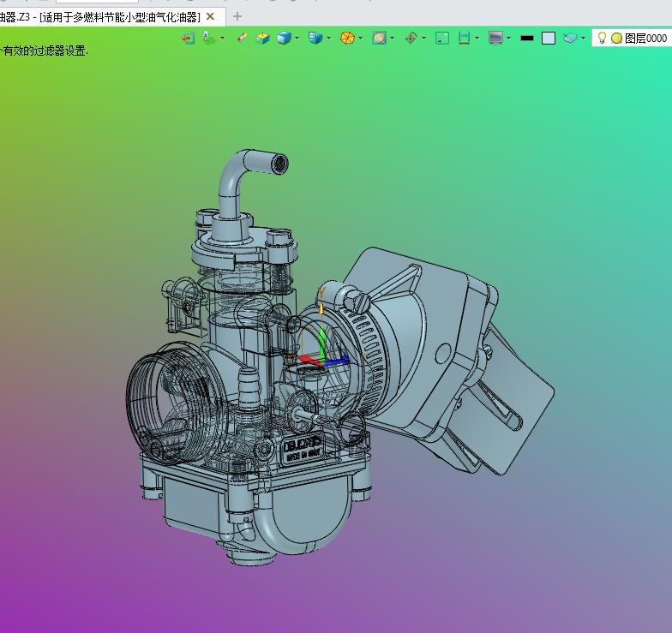Click the red crosshair target icon
This screenshot has height=633, width=672.
click(x=411, y=38)
